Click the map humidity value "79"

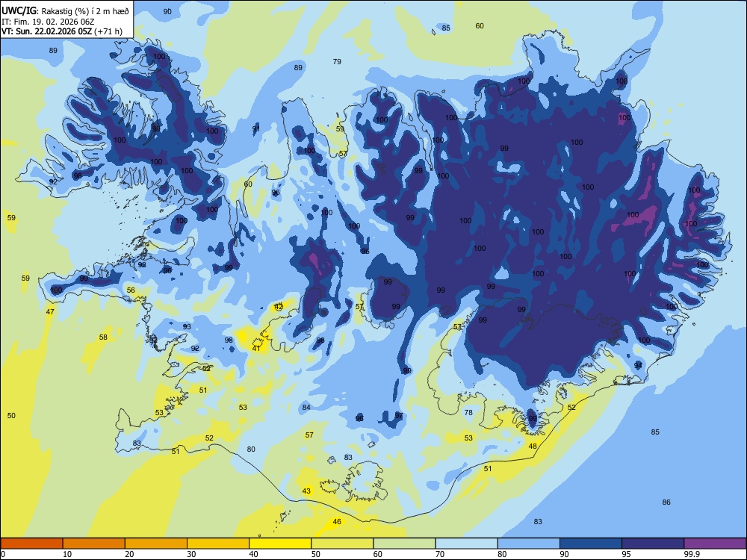337,61
